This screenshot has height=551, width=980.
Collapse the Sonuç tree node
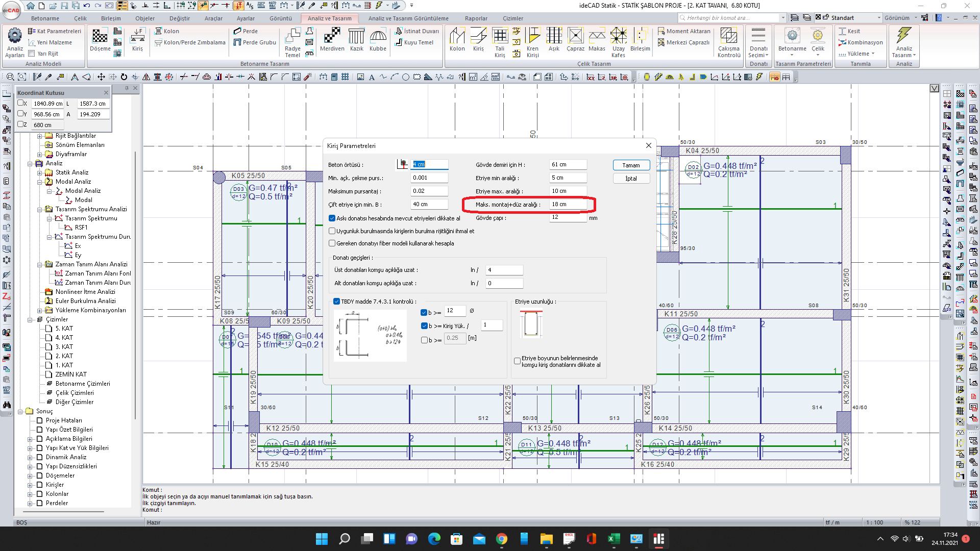pyautogui.click(x=20, y=412)
